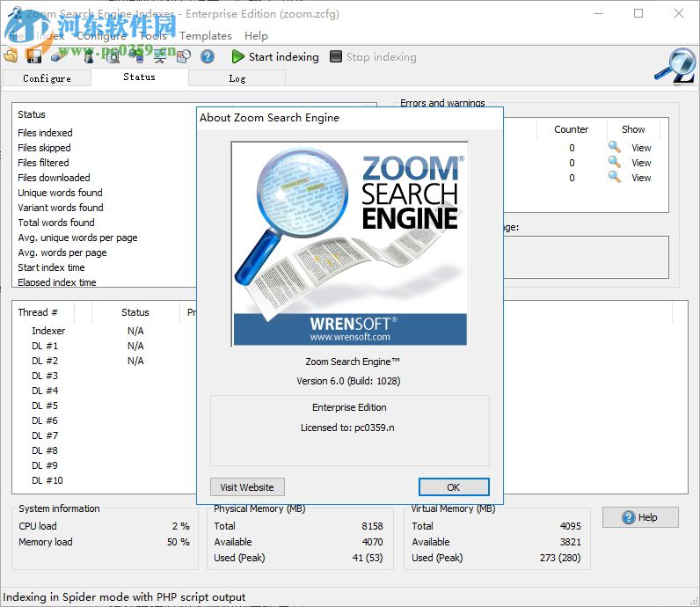Open the Tools menu
Image resolution: width=700 pixels, height=607 pixels.
tap(153, 36)
